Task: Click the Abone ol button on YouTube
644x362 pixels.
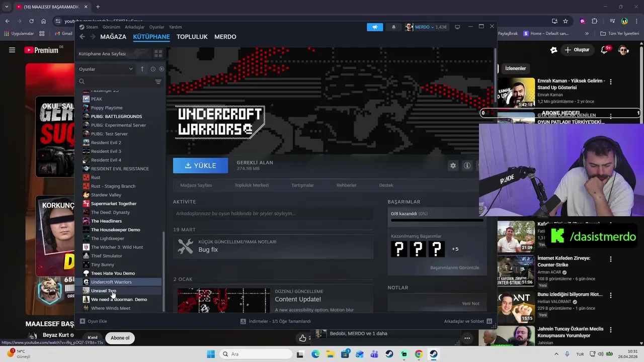Action: click(120, 338)
